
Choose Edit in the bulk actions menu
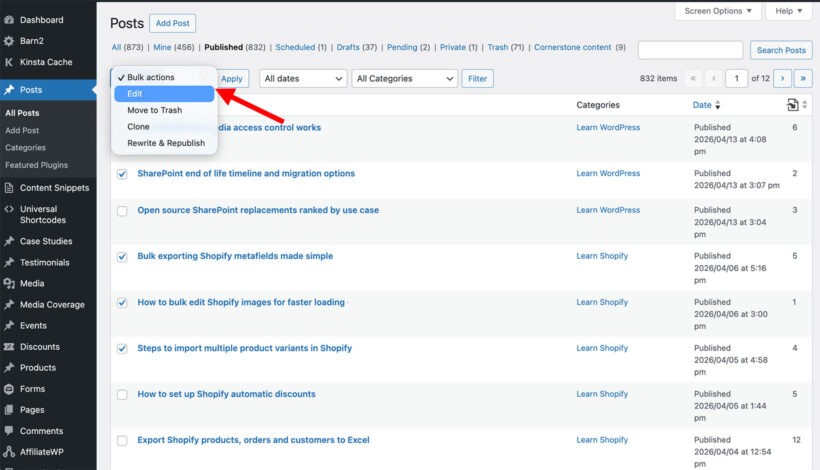point(164,94)
